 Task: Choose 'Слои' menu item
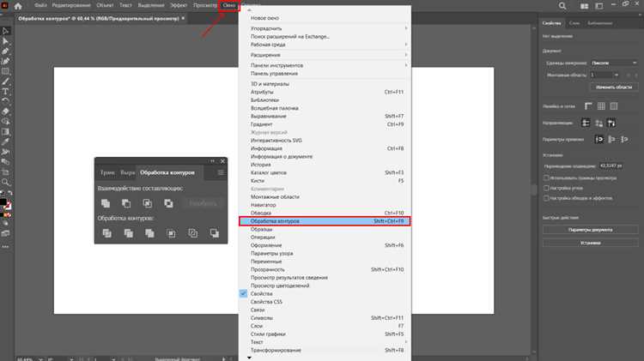click(x=325, y=326)
